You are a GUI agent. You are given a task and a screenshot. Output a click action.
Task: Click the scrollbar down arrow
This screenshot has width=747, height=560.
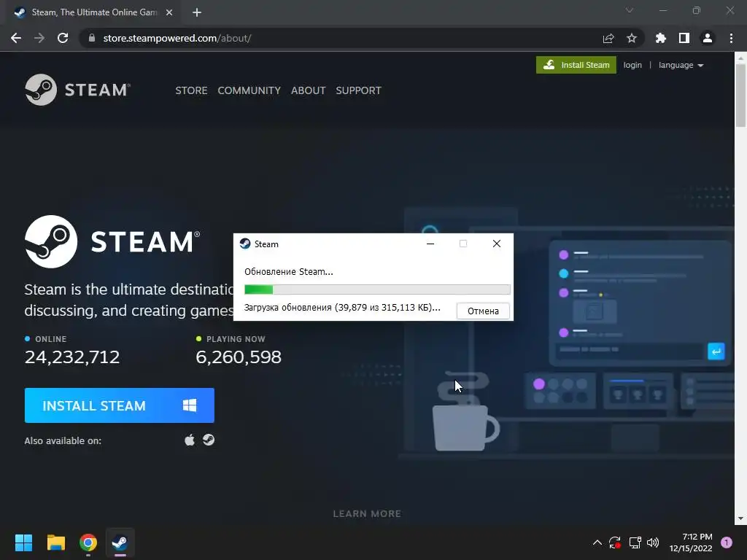pos(740,518)
